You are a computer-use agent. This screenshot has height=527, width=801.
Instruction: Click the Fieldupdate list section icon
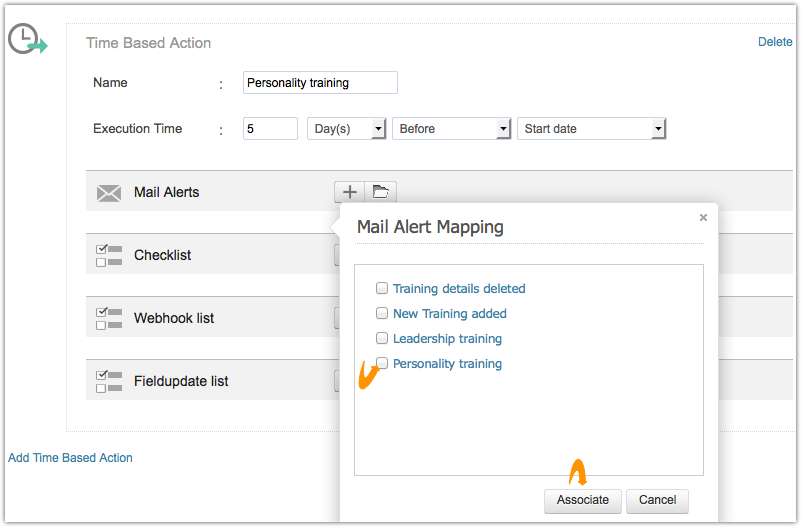tap(109, 381)
